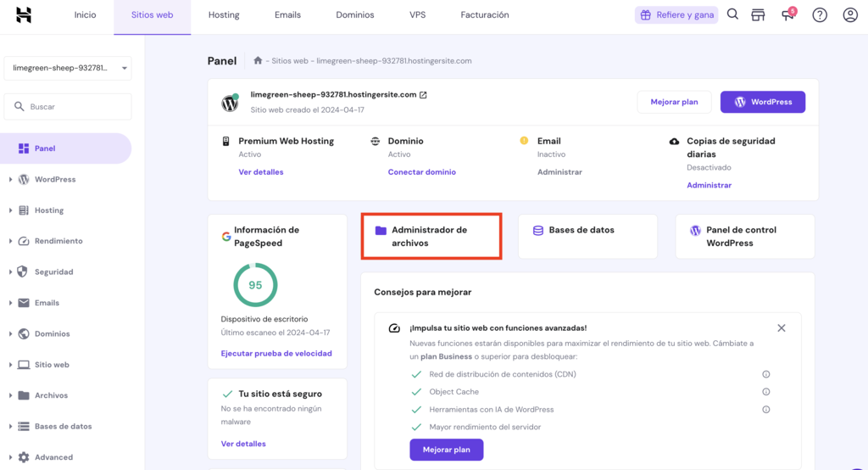The width and height of the screenshot is (868, 470).
Task: Dismiss the advanced functions tip banner
Action: [x=782, y=327]
